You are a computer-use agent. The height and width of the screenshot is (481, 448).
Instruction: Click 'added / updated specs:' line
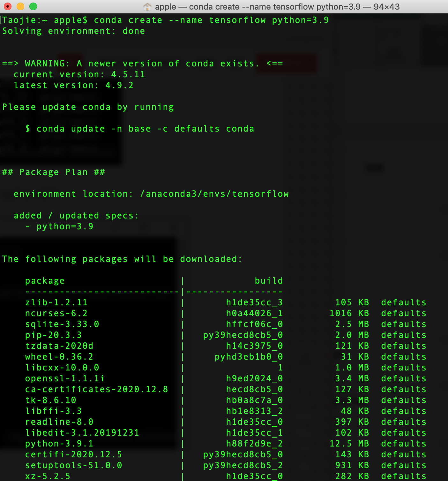coord(76,216)
